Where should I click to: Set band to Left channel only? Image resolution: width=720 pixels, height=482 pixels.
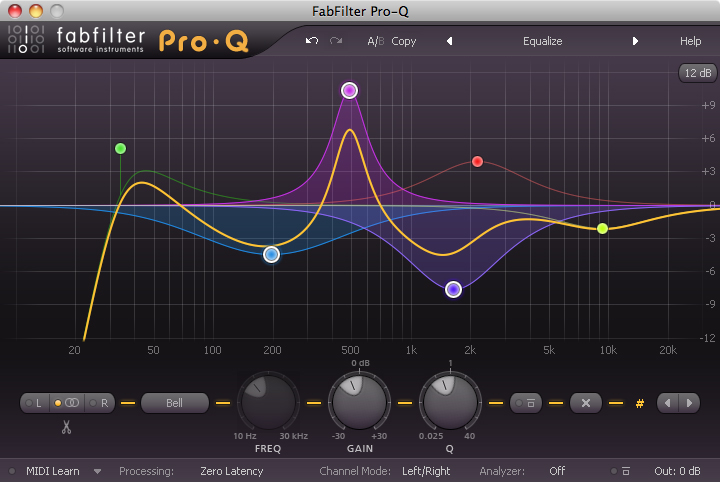tap(36, 403)
